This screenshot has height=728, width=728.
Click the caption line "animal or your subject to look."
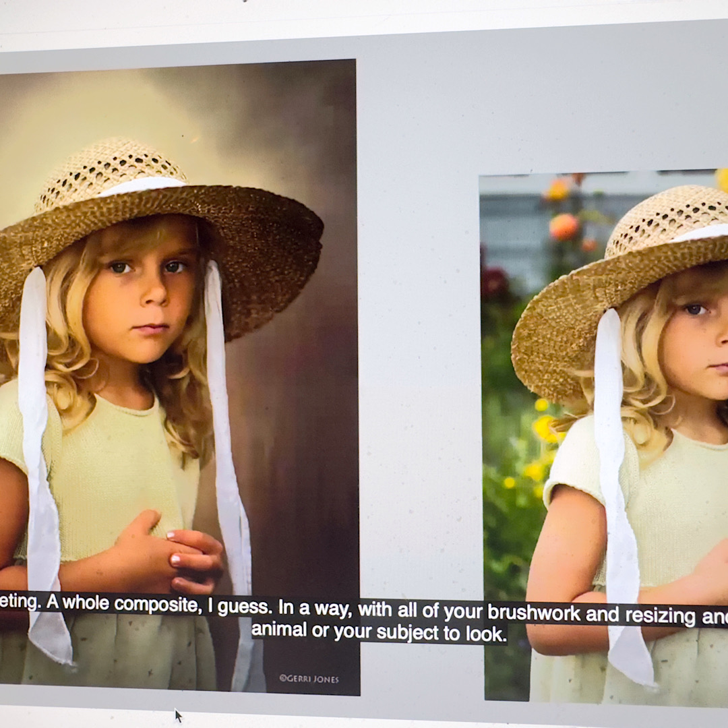[378, 633]
